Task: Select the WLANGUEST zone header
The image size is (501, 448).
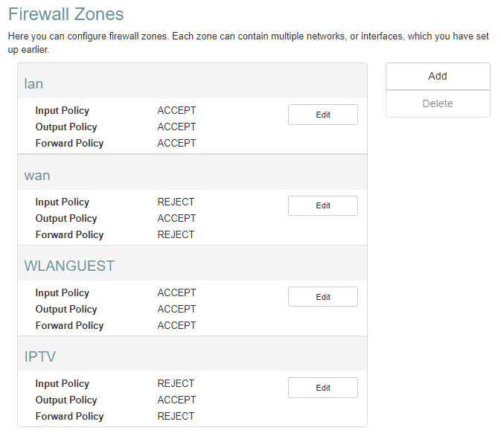Action: pyautogui.click(x=192, y=266)
